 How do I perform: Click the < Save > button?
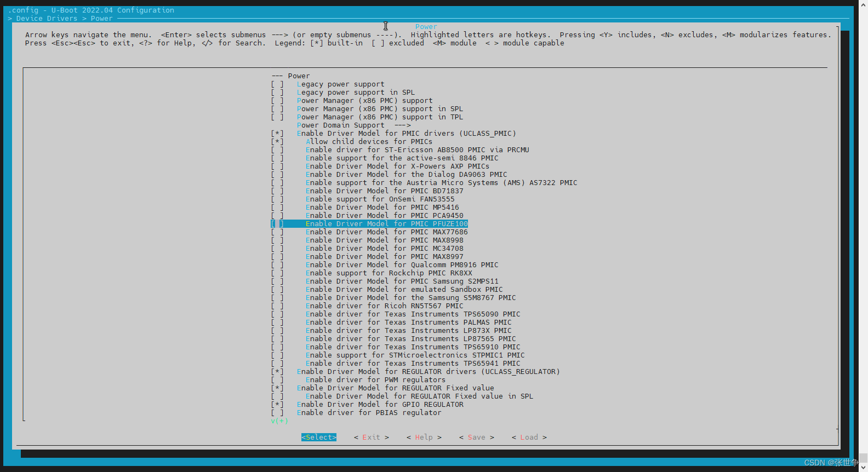tap(477, 438)
